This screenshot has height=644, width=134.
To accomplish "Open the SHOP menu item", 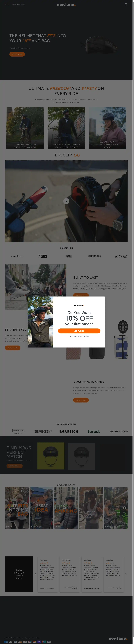I will 7,4.
